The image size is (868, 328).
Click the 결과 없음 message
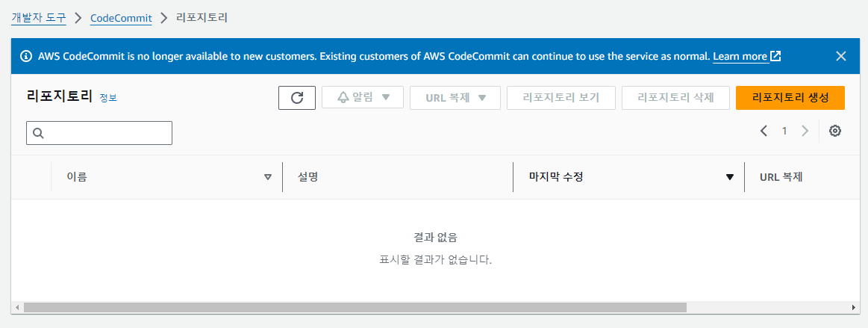(436, 238)
